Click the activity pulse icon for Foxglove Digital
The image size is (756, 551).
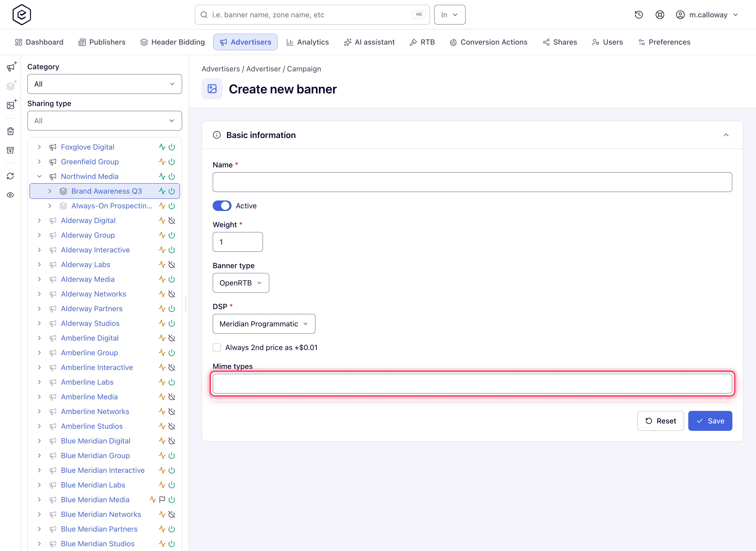pos(162,147)
